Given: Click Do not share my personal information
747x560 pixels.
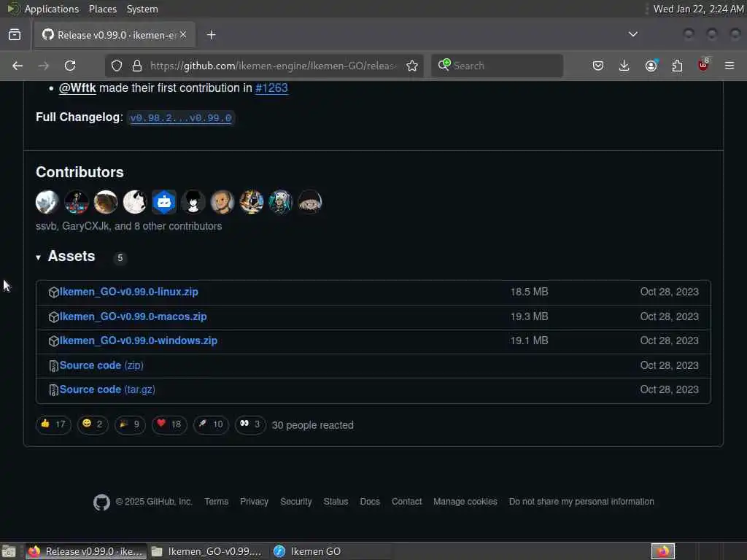Looking at the screenshot, I should pos(581,502).
